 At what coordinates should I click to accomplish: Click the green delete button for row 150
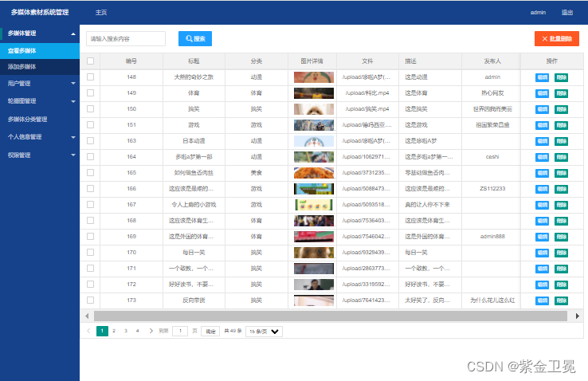(x=561, y=109)
